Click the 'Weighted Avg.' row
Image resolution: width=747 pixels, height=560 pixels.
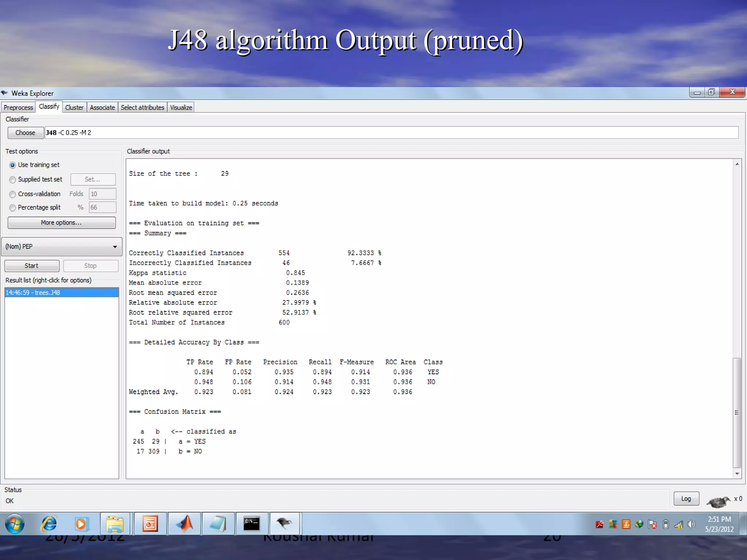coord(270,392)
